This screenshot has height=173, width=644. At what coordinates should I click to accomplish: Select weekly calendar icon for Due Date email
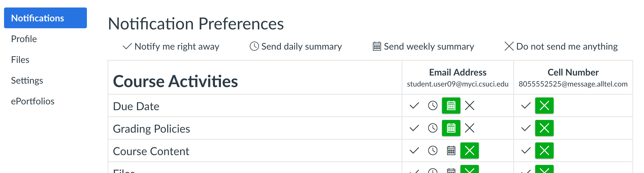[451, 106]
